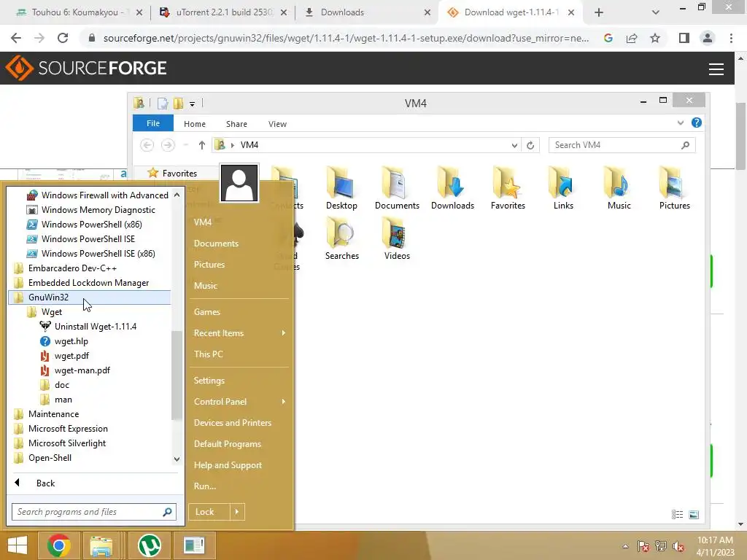Image resolution: width=747 pixels, height=560 pixels.
Task: Open the Downloads folder in VM4 window
Action: coord(452,189)
